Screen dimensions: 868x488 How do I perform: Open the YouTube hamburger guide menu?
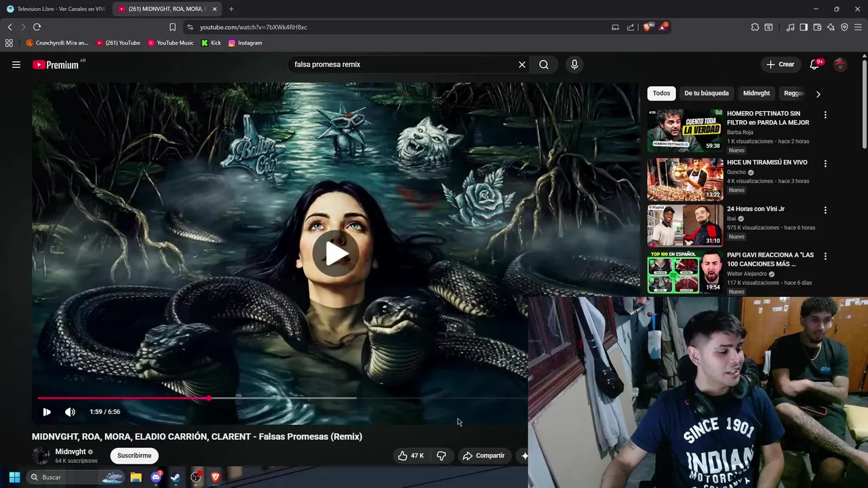coord(16,64)
